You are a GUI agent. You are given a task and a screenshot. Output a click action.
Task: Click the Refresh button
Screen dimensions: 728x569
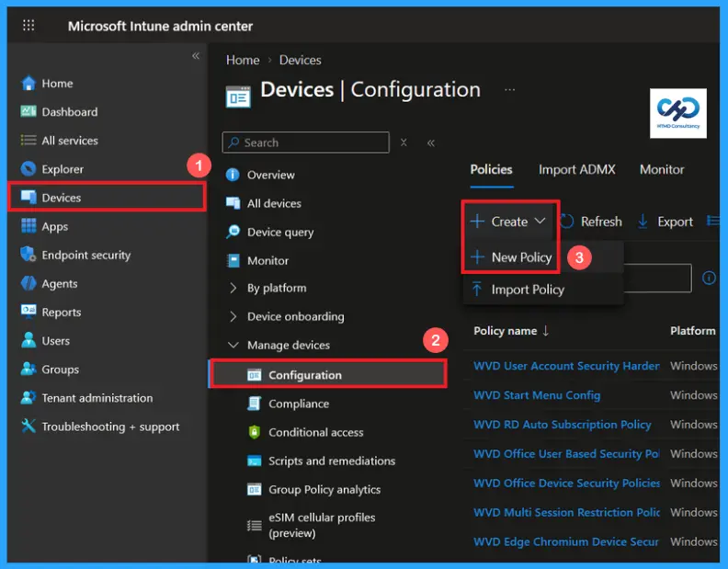point(591,222)
